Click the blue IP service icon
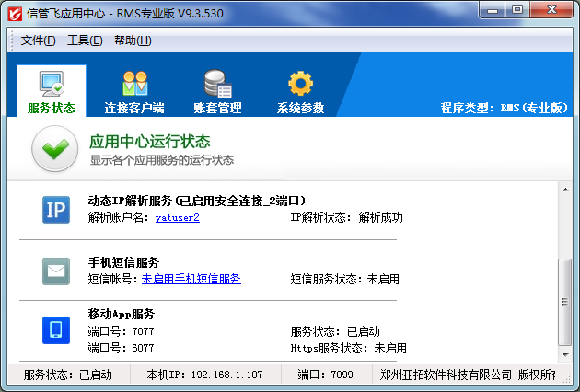 tap(56, 210)
